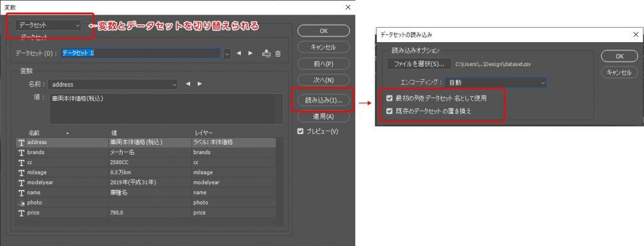Click the value cell 2019年(平成31年)
This screenshot has height=246, width=644.
[133, 182]
